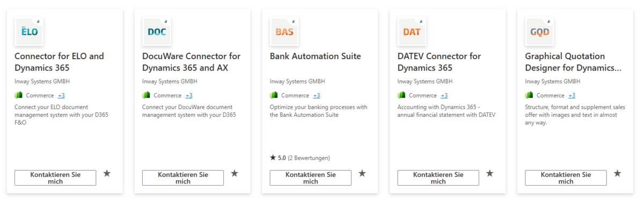Open DocuWare Connector for Dynamics 365 title
The height and width of the screenshot is (206, 644).
click(x=191, y=62)
